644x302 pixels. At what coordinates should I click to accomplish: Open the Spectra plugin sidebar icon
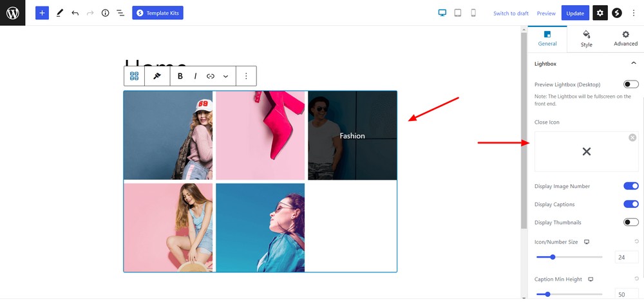pyautogui.click(x=616, y=13)
